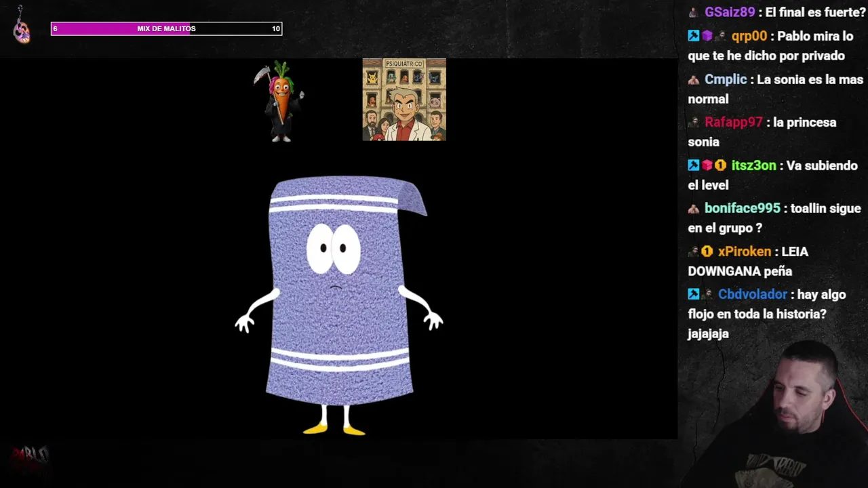868x488 pixels.
Task: Click the small avatar badge before boniface995
Action: [693, 209]
